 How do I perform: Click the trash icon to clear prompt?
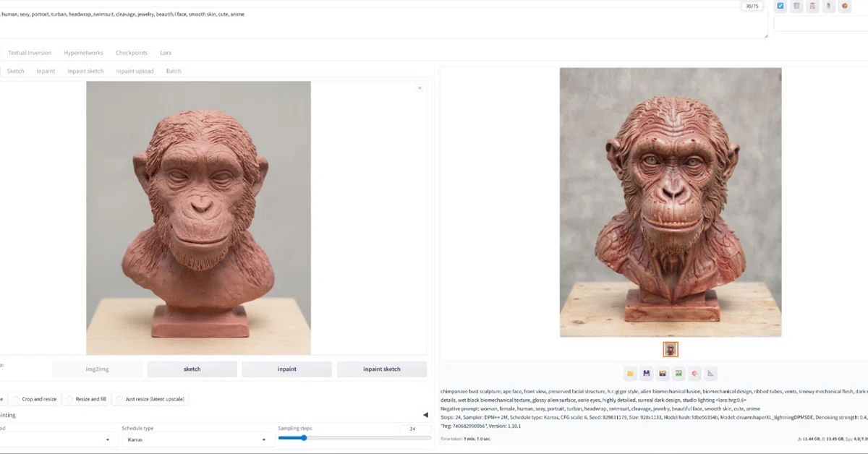pos(796,6)
